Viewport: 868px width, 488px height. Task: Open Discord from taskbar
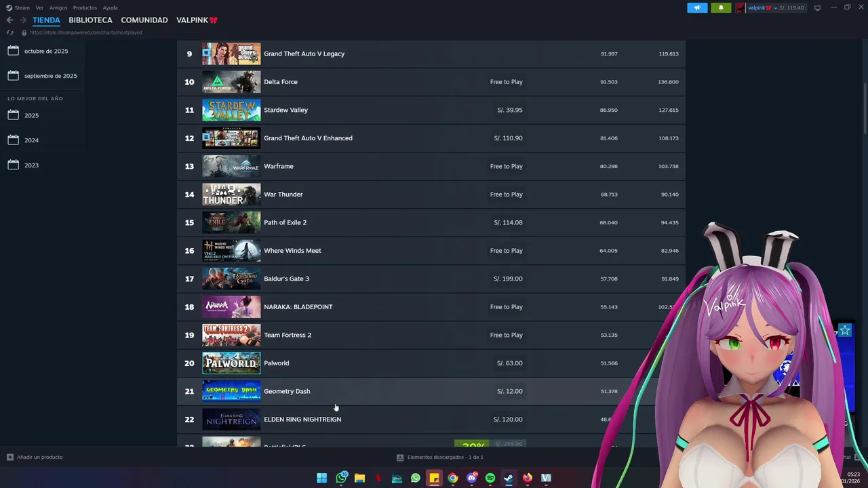point(471,478)
